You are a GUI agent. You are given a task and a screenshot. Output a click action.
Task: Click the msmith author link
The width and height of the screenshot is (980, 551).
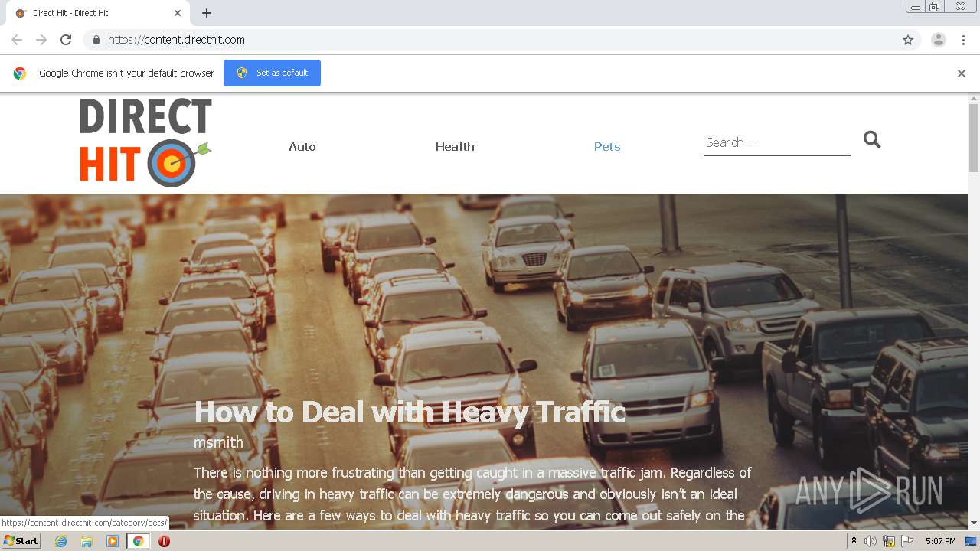pyautogui.click(x=218, y=442)
